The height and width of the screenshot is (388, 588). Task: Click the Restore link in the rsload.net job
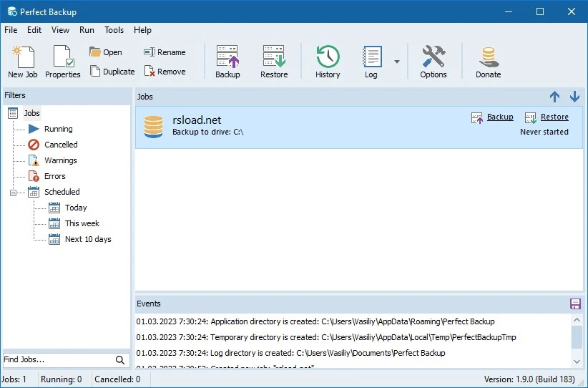click(554, 117)
